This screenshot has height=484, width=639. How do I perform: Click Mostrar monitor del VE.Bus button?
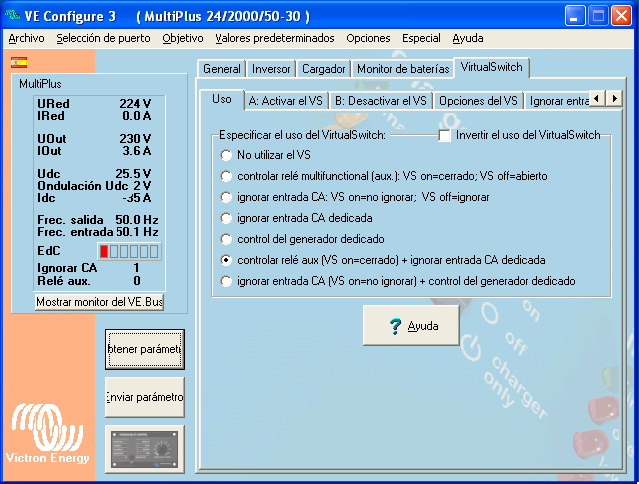[x=99, y=302]
